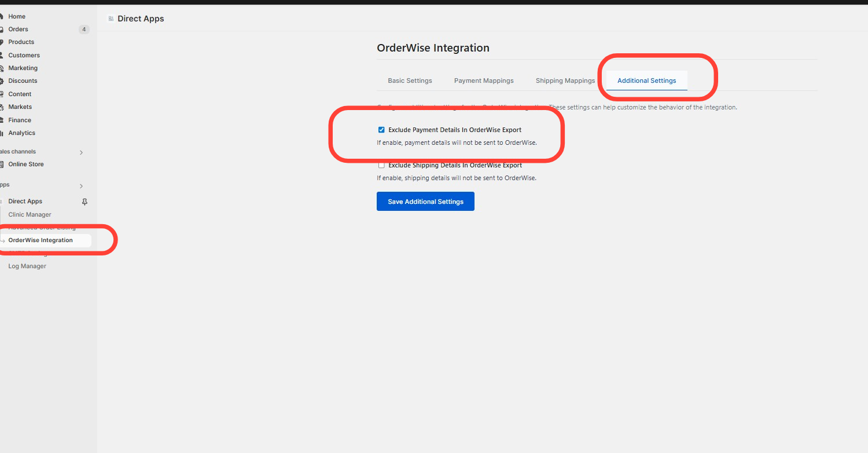Expand the Apps section chevron
Viewport: 868px width, 453px height.
[x=81, y=186]
